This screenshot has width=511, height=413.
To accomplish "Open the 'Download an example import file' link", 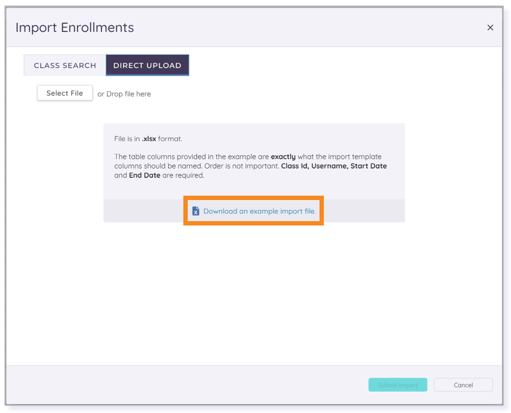I will coord(259,211).
